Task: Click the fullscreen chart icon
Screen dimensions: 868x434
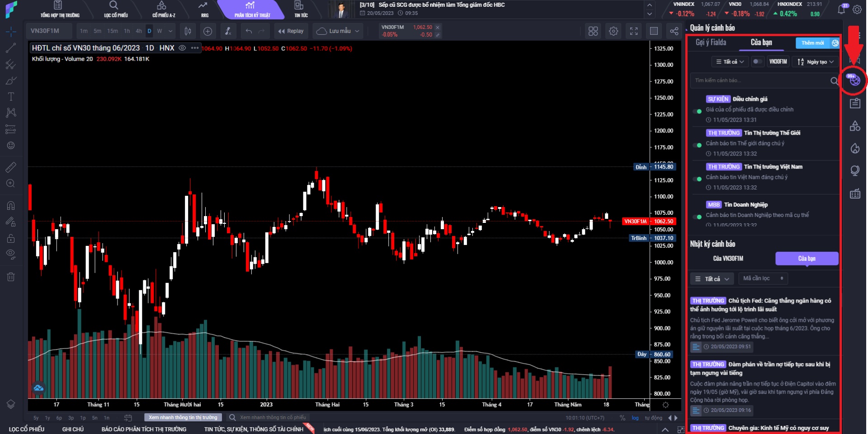Action: (x=633, y=31)
